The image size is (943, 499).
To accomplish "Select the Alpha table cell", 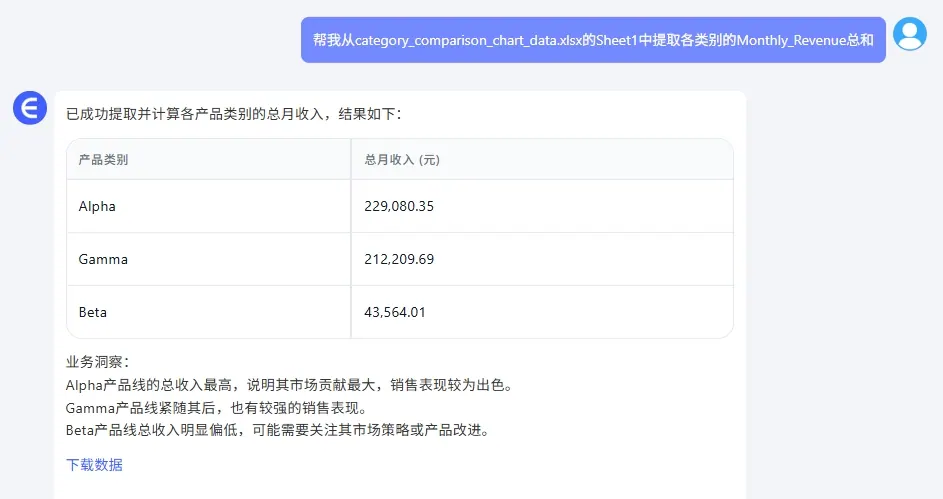I will pos(209,206).
